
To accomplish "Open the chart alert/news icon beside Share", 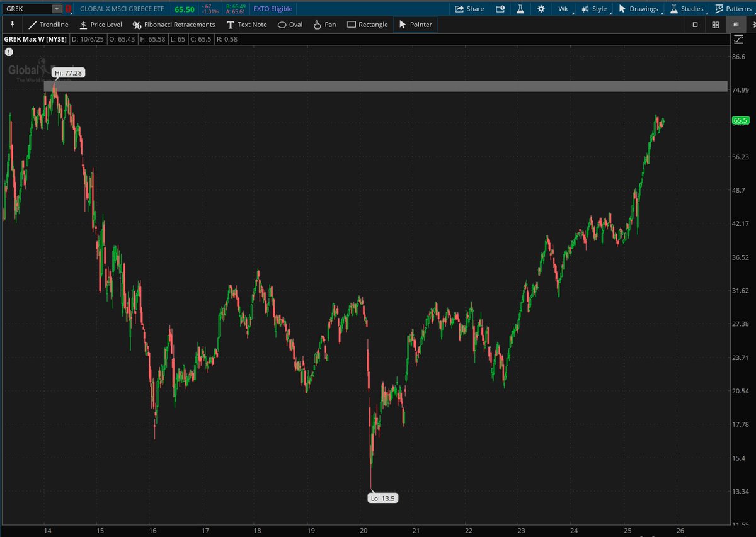I will point(500,9).
